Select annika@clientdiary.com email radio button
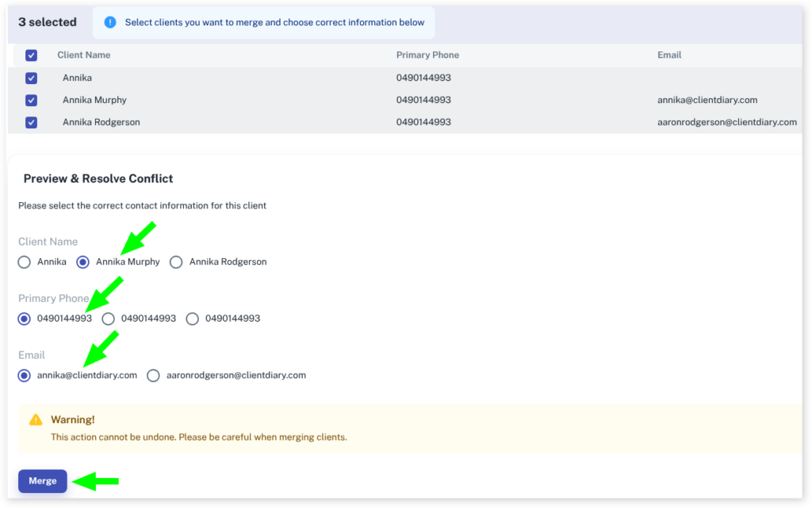Viewport: 812px width, 508px height. (25, 376)
